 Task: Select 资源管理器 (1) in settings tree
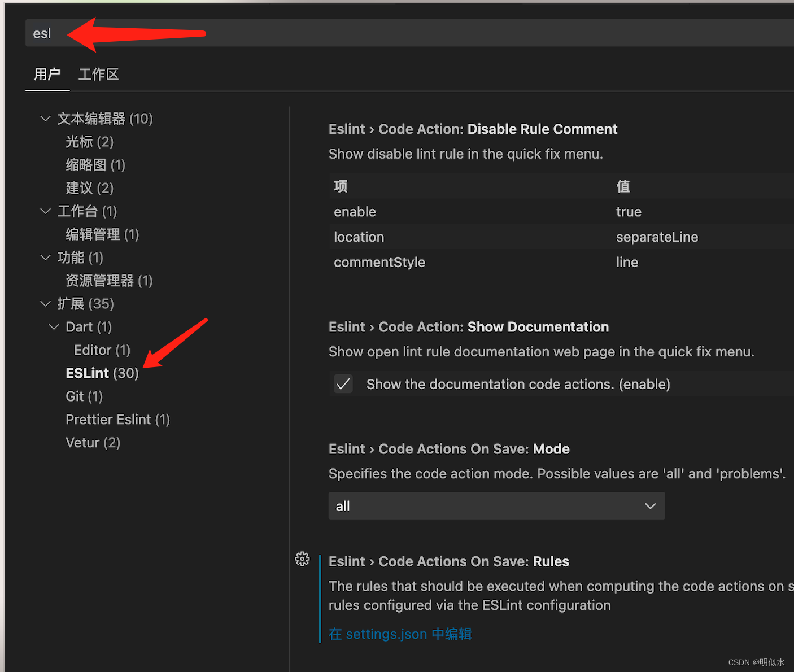(109, 281)
